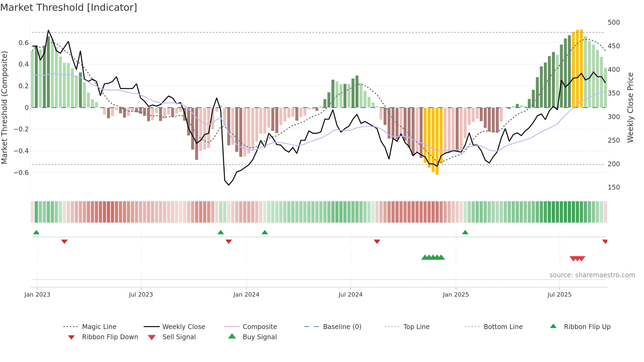Screen dimensions: 644x362
Task: Toggle the Ribbon Flip Down legend entry
Action: [x=103, y=337]
